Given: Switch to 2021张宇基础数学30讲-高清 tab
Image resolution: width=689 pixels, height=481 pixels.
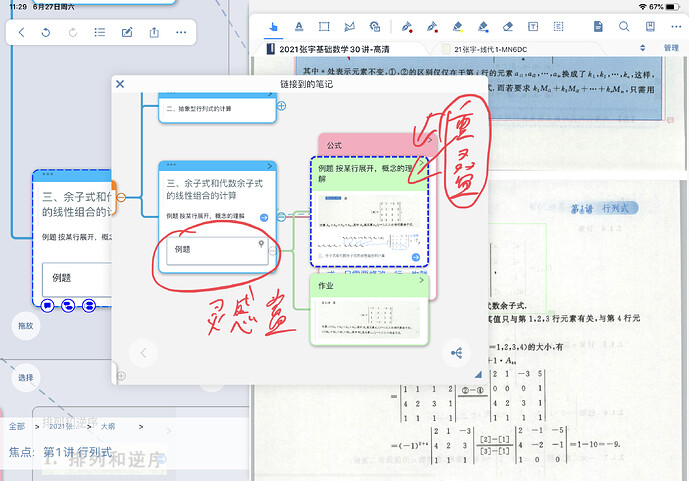Looking at the screenshot, I should pos(334,49).
